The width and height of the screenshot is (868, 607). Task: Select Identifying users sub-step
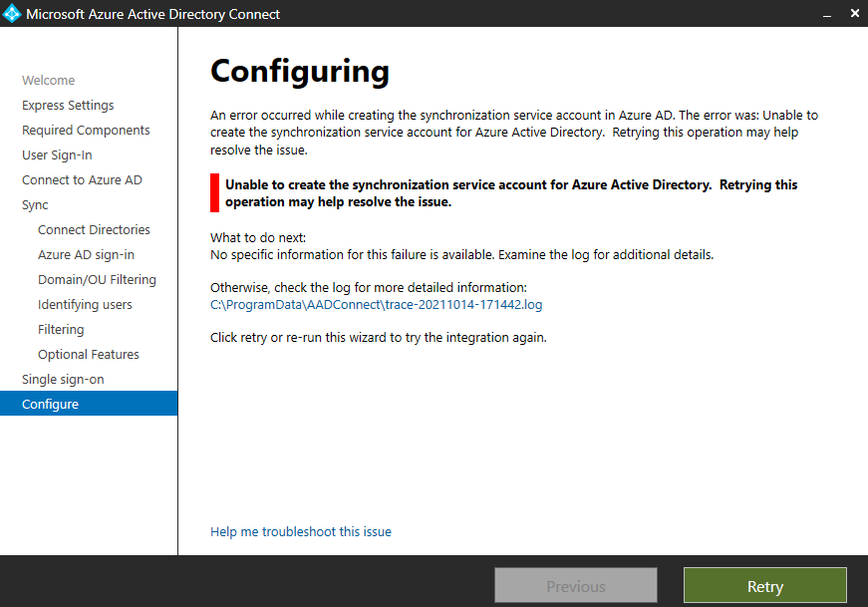click(86, 305)
